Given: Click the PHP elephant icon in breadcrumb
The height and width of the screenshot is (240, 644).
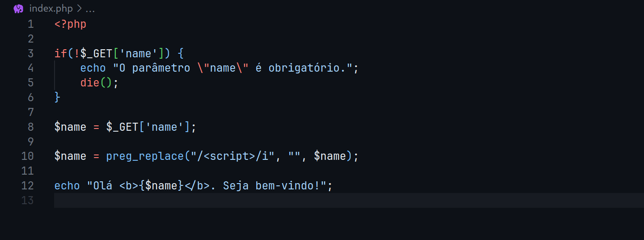Looking at the screenshot, I should [18, 9].
